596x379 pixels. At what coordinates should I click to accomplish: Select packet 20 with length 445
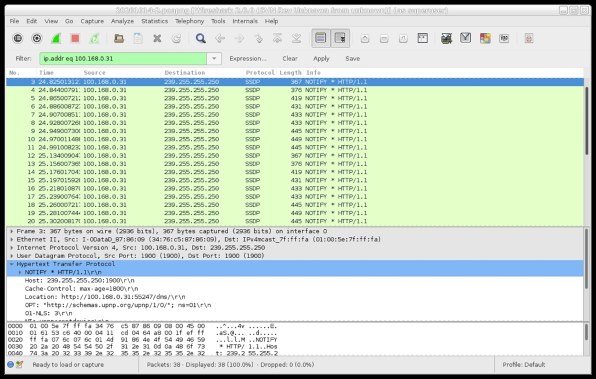[295, 221]
